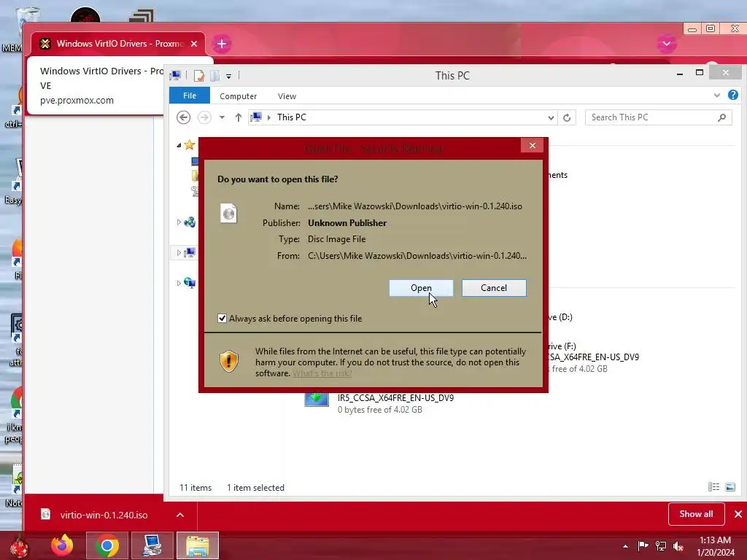Expand the ribbon with the chevron
Screen dimensions: 747x560
point(717,96)
